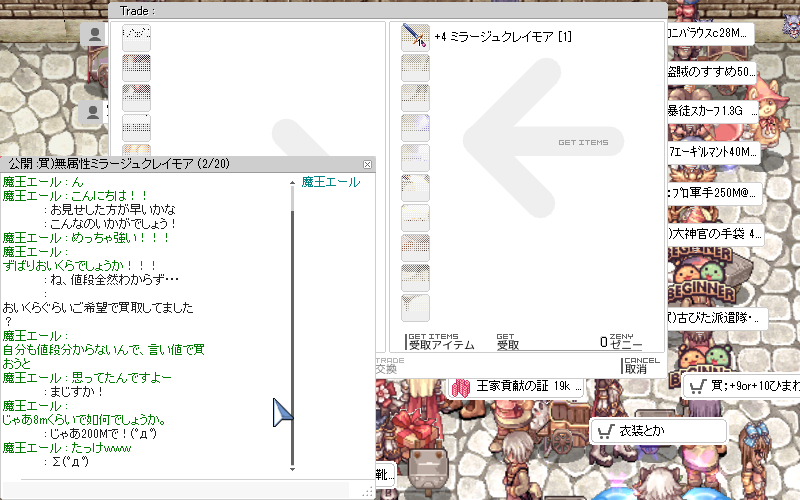Click chat line じゃあ200Mで！

tap(103, 434)
